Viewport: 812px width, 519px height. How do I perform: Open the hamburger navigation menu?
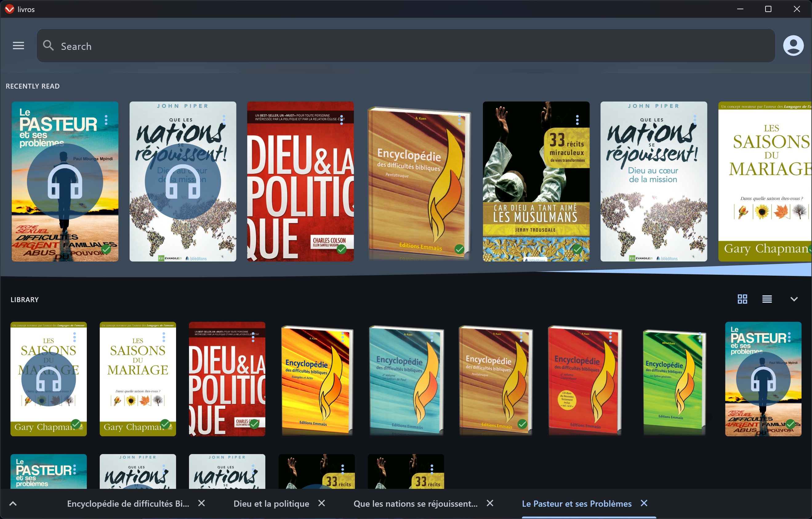pyautogui.click(x=18, y=46)
